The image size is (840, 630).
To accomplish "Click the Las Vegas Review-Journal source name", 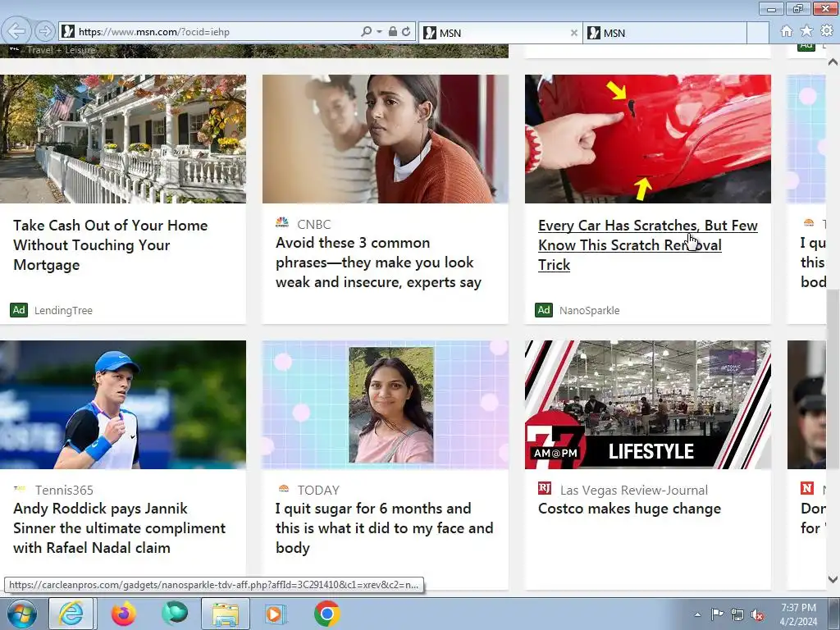I will pos(634,491).
